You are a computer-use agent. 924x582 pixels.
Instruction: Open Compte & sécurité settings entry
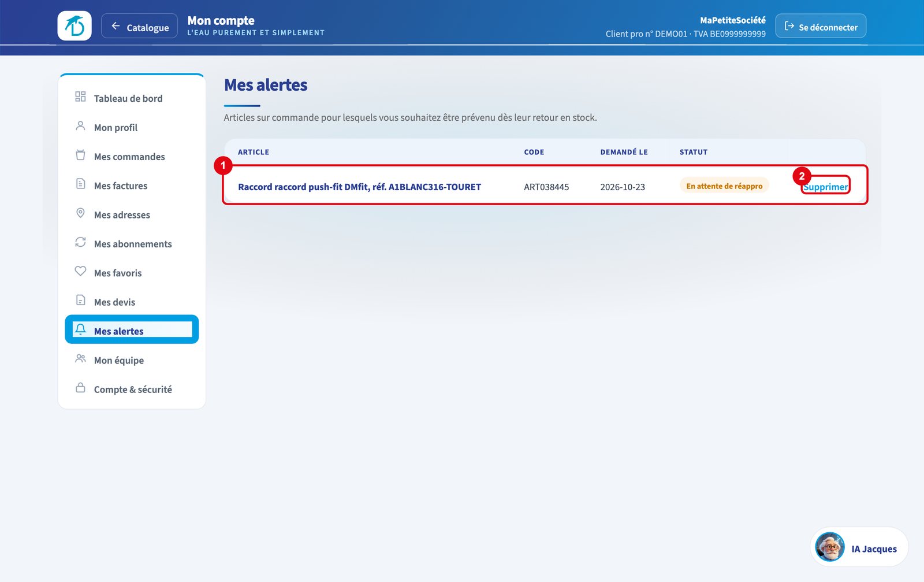132,389
